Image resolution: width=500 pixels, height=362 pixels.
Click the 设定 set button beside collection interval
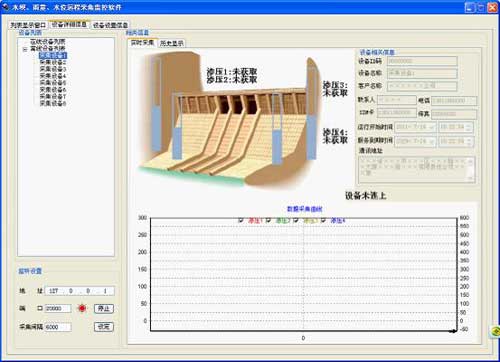(x=104, y=327)
